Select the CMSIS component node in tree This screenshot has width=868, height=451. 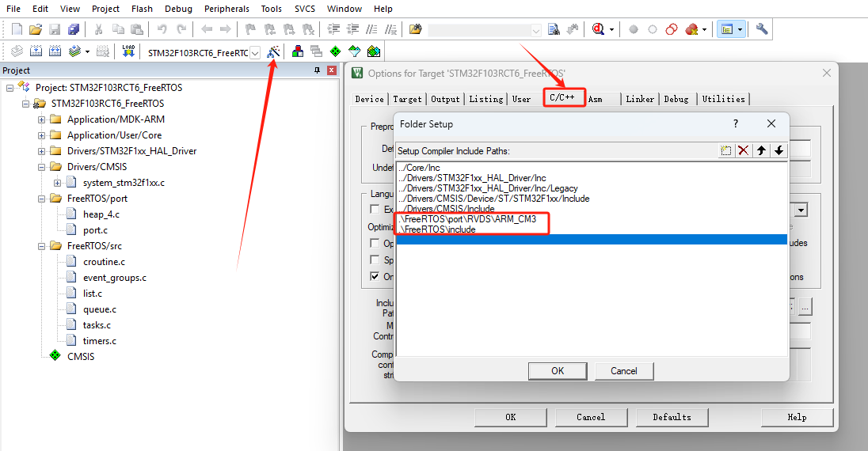81,357
